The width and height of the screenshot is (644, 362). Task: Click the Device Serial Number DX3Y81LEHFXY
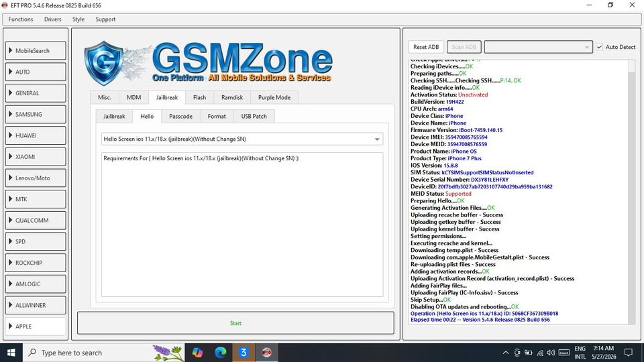(460, 180)
